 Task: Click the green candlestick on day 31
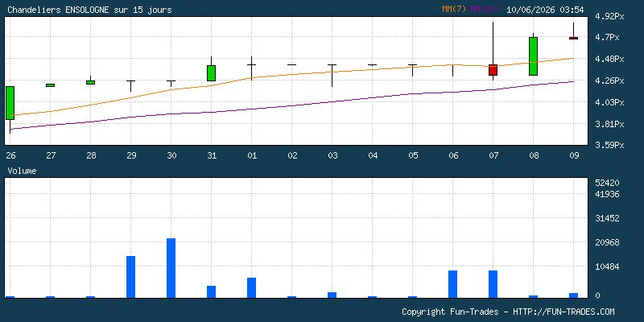click(211, 73)
